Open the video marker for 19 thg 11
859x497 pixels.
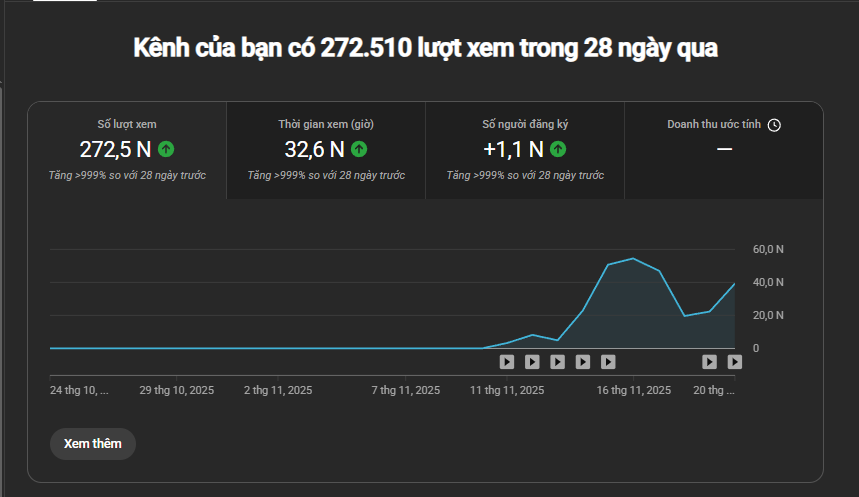(x=709, y=362)
